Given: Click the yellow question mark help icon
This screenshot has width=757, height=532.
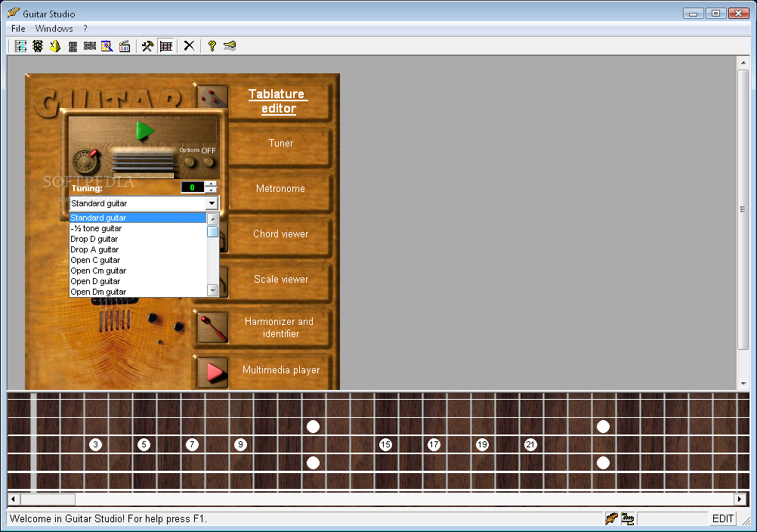Looking at the screenshot, I should point(212,46).
